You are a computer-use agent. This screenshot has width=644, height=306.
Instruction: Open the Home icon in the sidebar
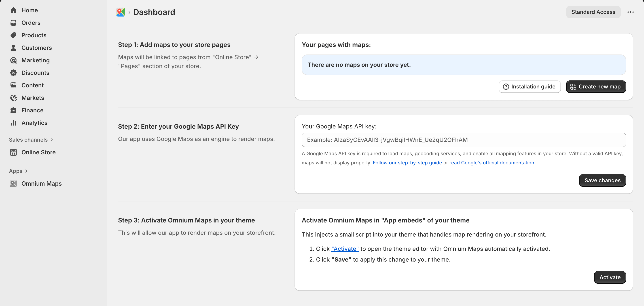coord(14,10)
